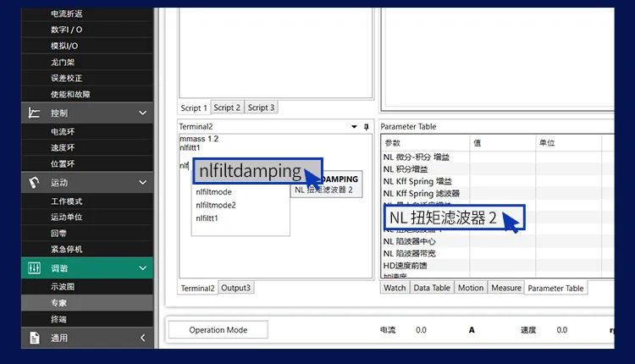635x364 pixels.
Task: Switch to the Measure tab
Action: [x=506, y=288]
